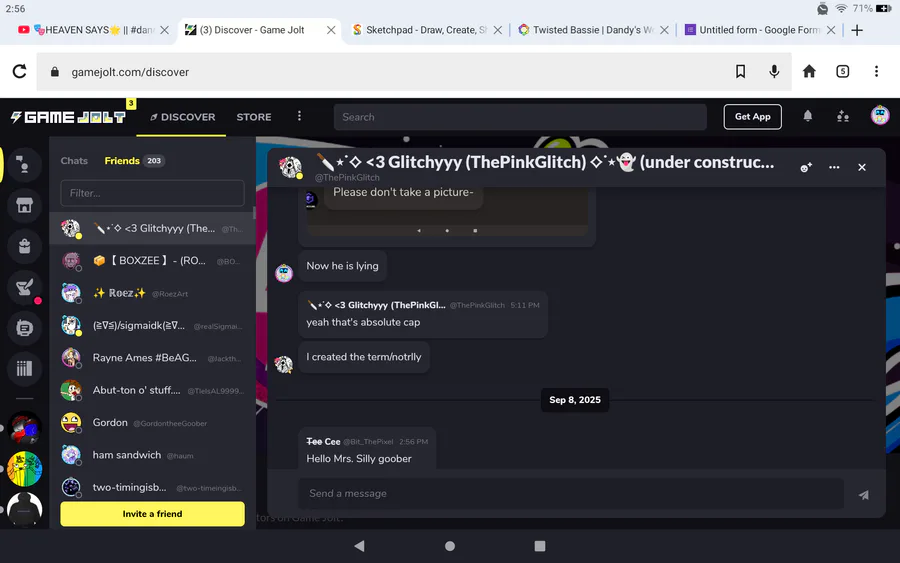Open chat with BOXZEE friend
Viewport: 900px width, 563px height.
pyautogui.click(x=152, y=261)
